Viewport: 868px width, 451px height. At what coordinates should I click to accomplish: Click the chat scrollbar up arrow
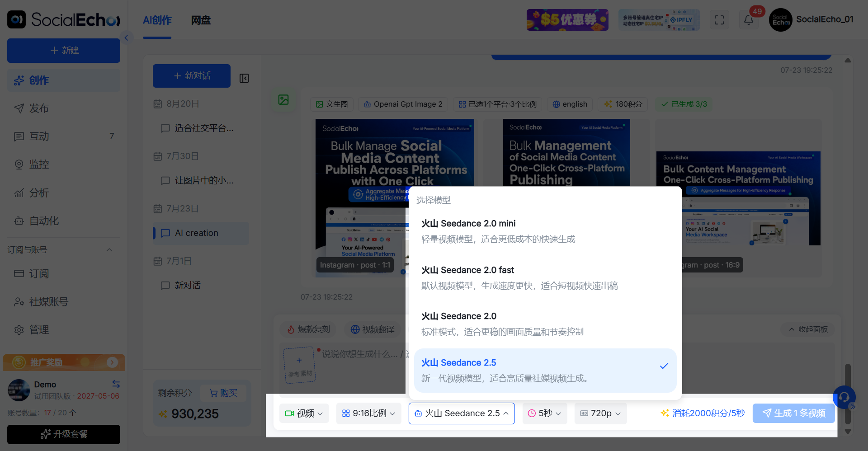pyautogui.click(x=848, y=60)
